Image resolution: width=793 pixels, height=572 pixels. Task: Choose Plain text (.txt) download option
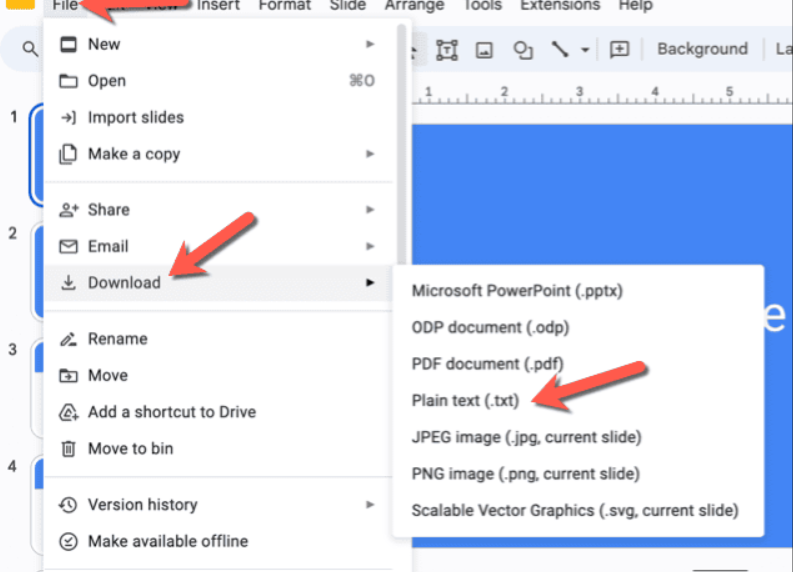point(465,400)
